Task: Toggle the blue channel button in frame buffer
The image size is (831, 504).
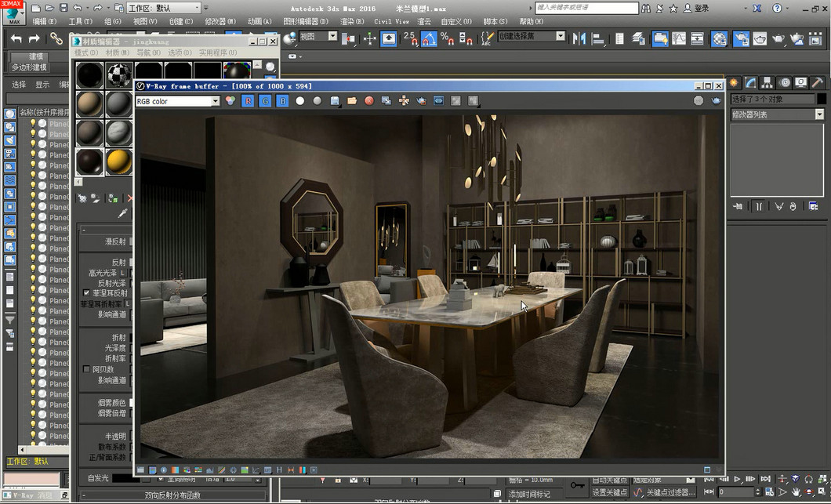Action: (x=282, y=101)
